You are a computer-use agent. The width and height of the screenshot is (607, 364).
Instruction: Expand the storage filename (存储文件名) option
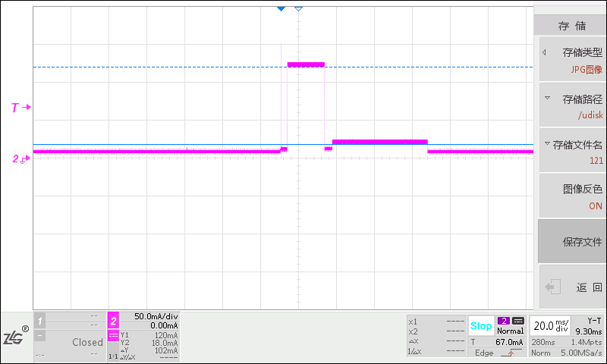coord(573,152)
